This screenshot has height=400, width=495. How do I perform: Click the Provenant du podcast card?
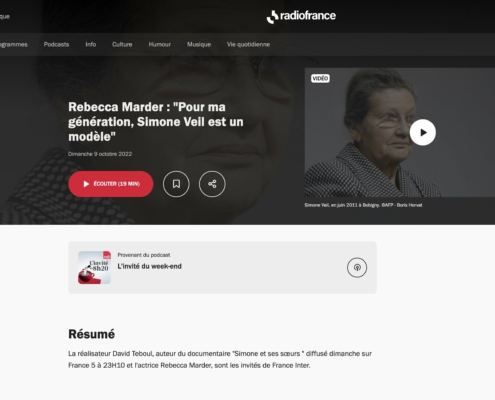click(x=222, y=267)
